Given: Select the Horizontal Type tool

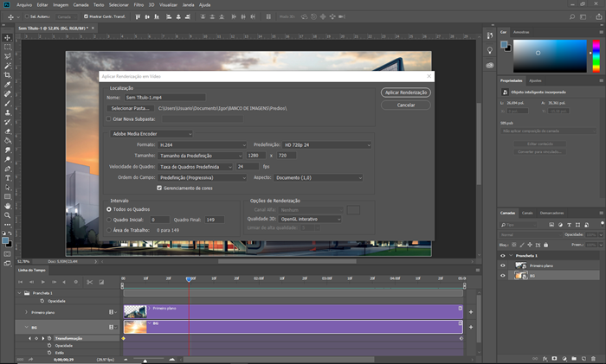Looking at the screenshot, I should (7, 178).
